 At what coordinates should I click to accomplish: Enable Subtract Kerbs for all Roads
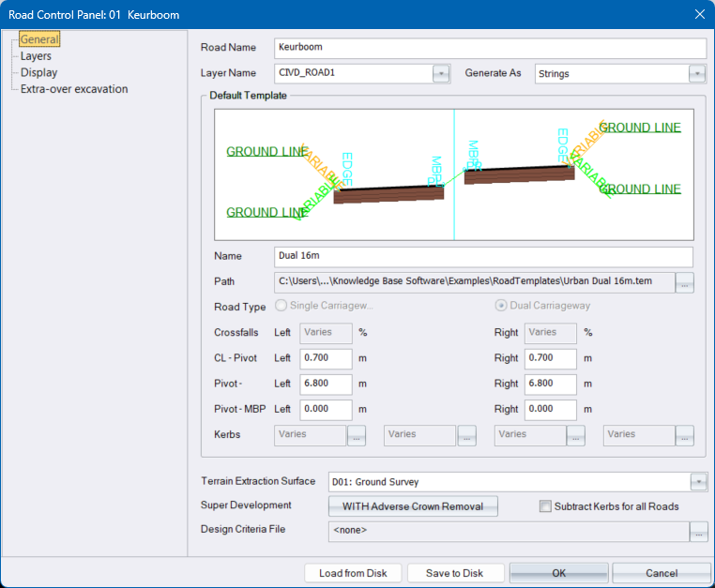point(546,506)
